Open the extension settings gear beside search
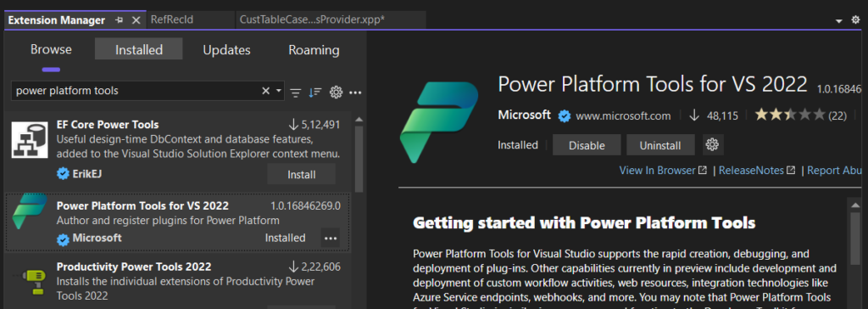 (336, 92)
